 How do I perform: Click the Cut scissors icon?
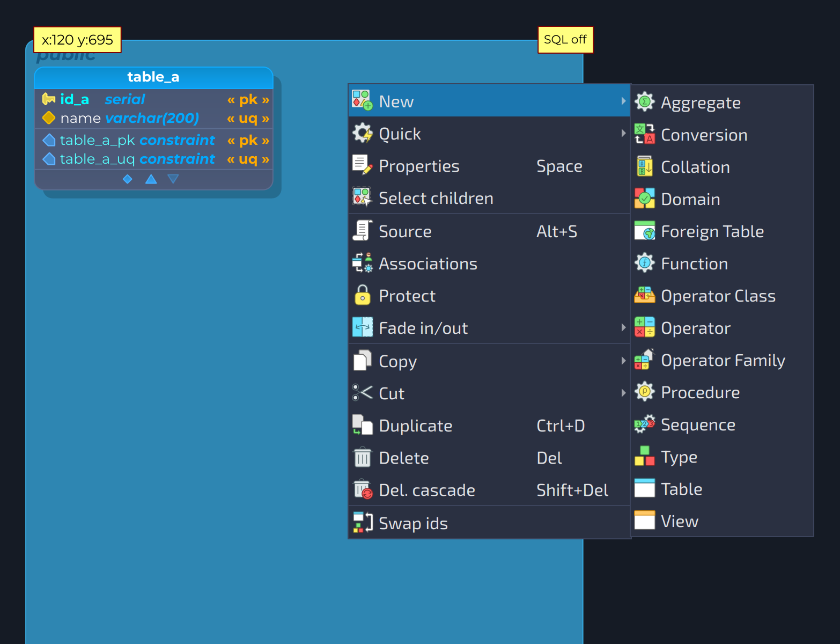tap(363, 393)
